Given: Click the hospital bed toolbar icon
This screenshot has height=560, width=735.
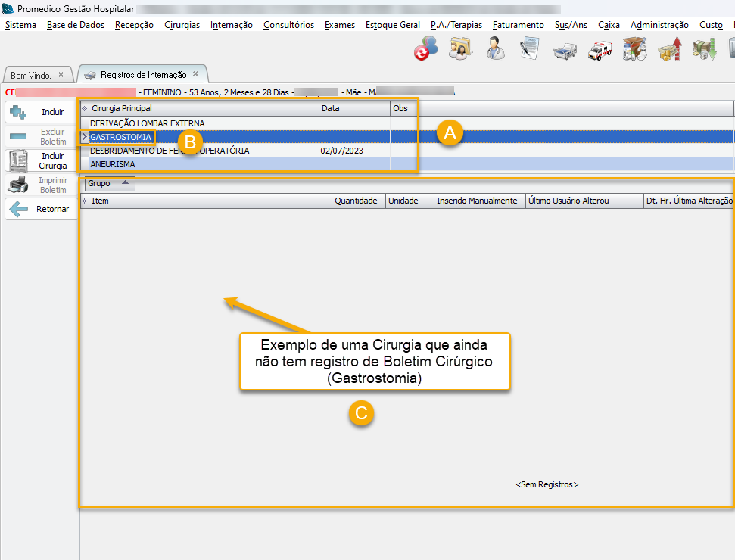Looking at the screenshot, I should [x=564, y=50].
